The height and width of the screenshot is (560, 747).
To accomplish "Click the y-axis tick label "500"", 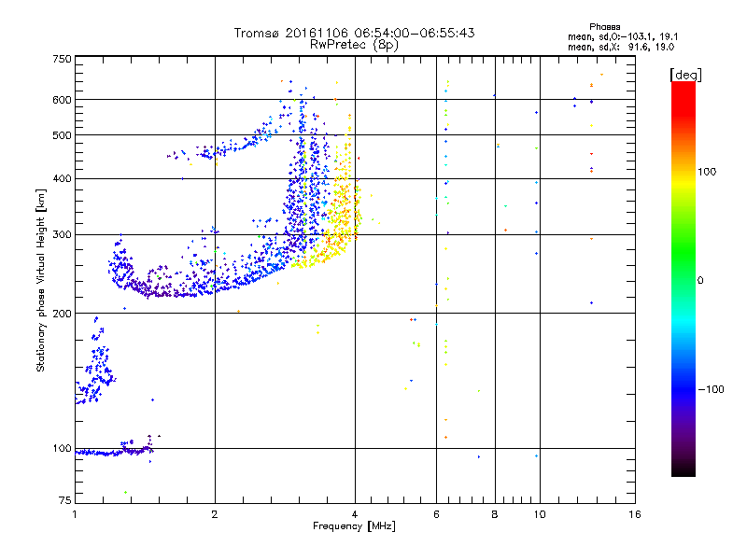I will 62,135.
